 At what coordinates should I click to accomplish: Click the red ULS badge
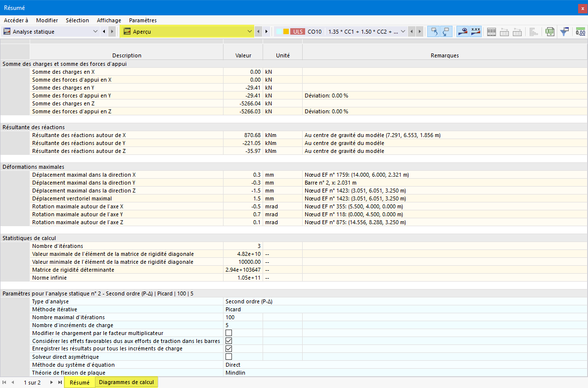pyautogui.click(x=298, y=32)
